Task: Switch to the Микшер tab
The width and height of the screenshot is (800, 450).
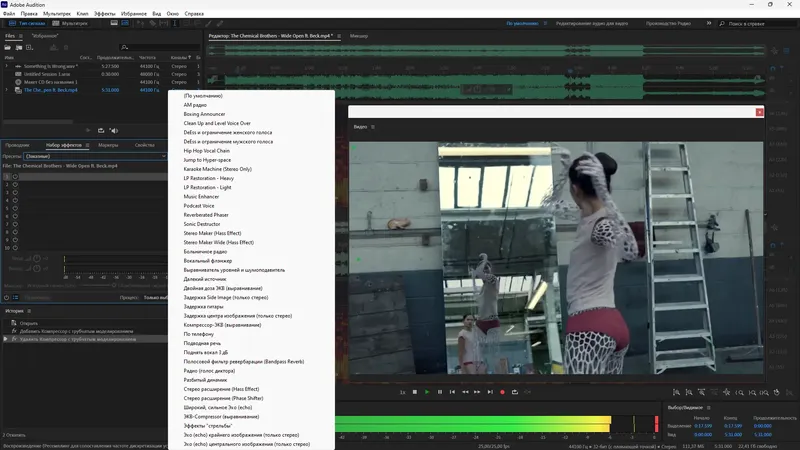Action: point(359,36)
